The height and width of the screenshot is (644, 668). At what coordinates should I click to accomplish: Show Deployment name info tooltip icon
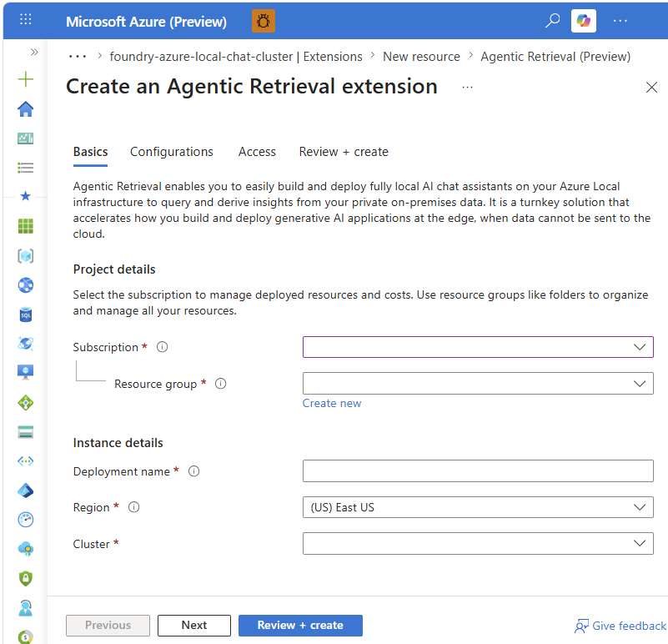193,471
